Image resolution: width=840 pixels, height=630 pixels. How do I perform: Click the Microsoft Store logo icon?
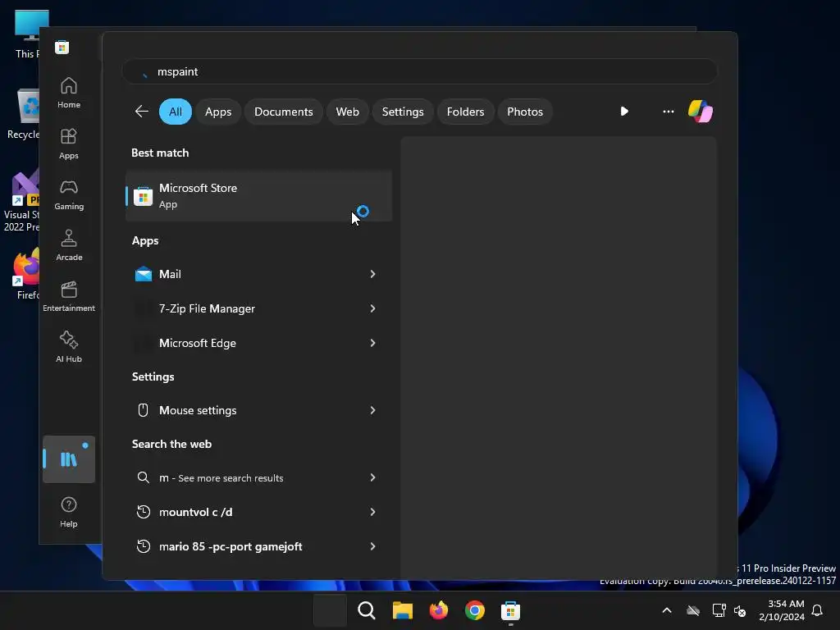point(62,47)
